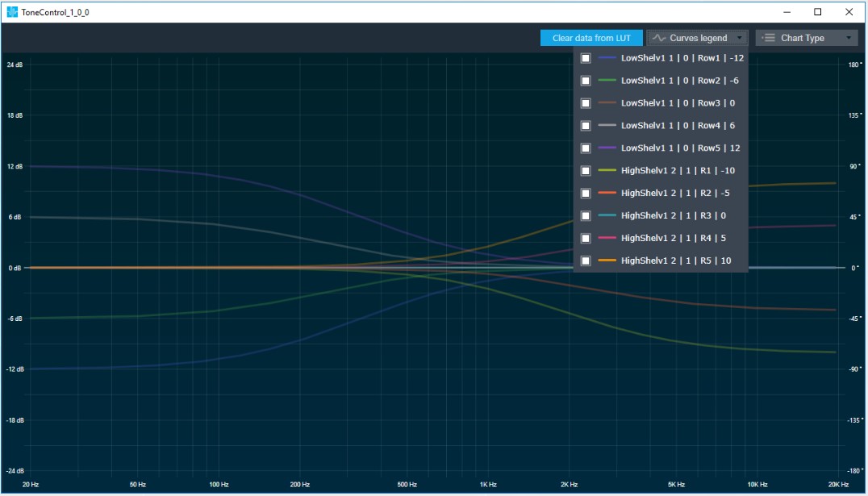The height and width of the screenshot is (496, 868).
Task: Select legend entry LowShelv1 1 | 0 | Row5 | 12
Action: 680,148
